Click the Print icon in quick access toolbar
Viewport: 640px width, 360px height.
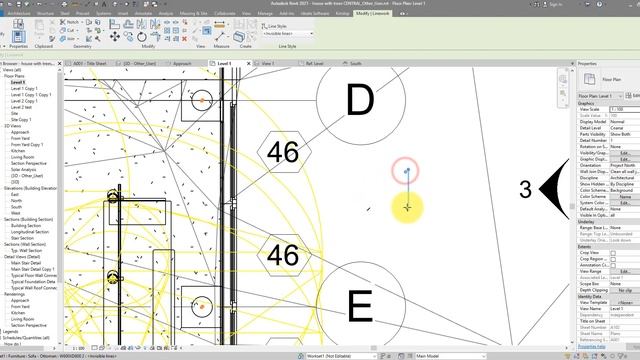click(x=64, y=4)
